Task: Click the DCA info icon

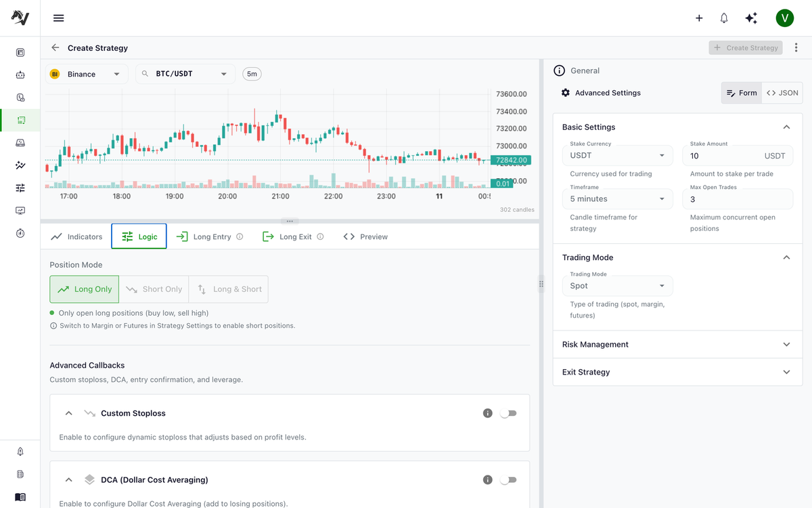Action: click(487, 480)
